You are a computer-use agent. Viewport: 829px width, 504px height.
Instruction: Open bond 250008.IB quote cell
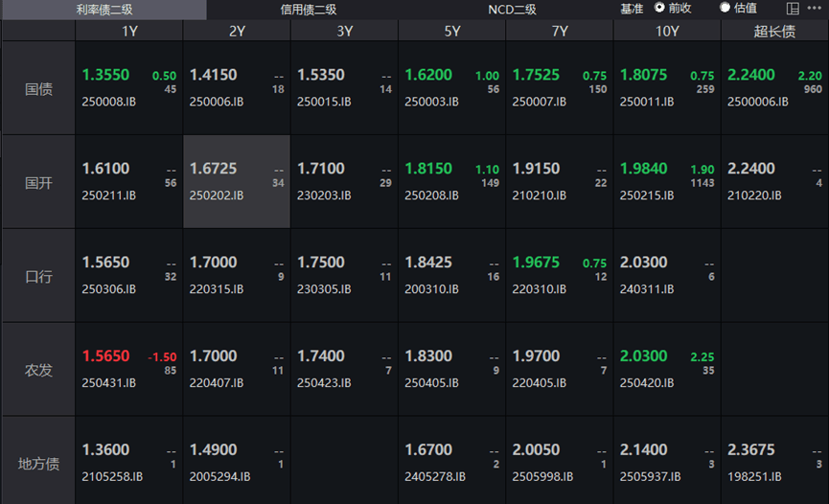click(x=129, y=87)
